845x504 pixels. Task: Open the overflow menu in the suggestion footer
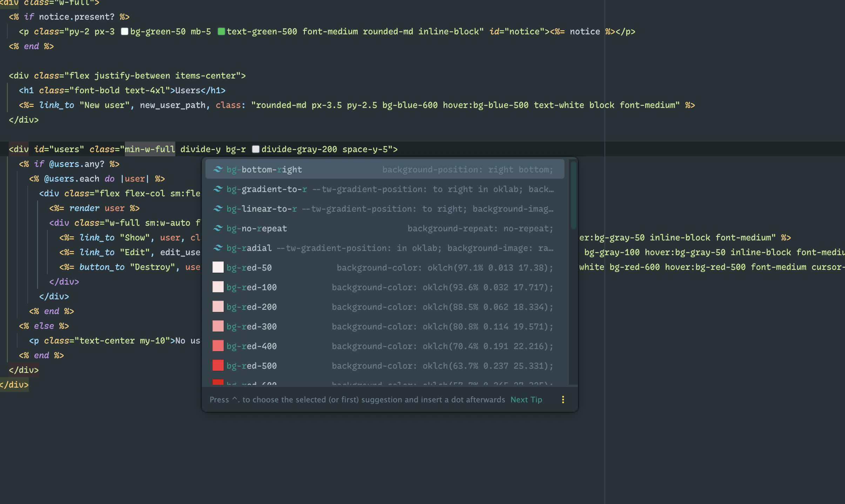(563, 399)
